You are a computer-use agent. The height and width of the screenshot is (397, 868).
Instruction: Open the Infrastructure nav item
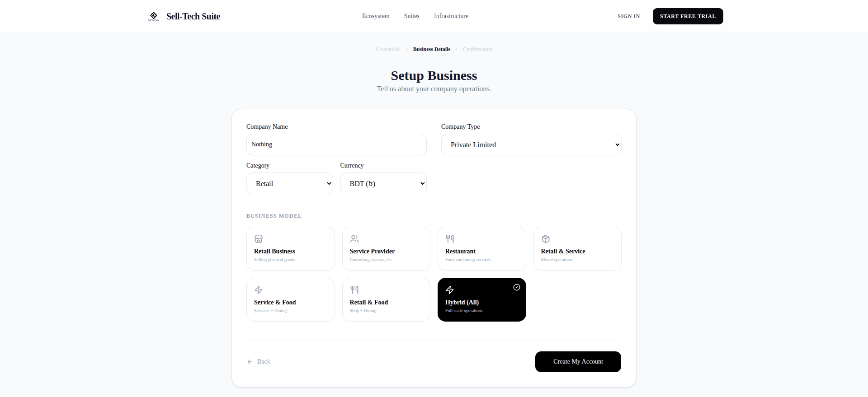[x=451, y=16]
